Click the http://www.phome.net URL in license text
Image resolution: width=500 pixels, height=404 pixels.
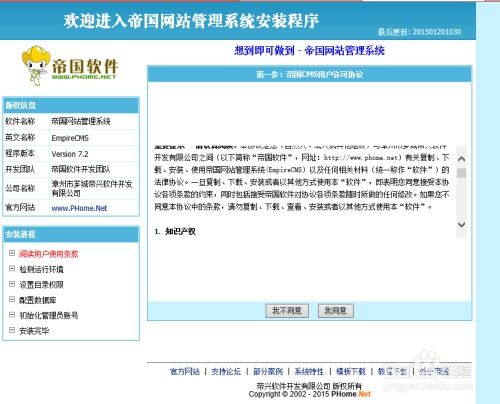361,158
